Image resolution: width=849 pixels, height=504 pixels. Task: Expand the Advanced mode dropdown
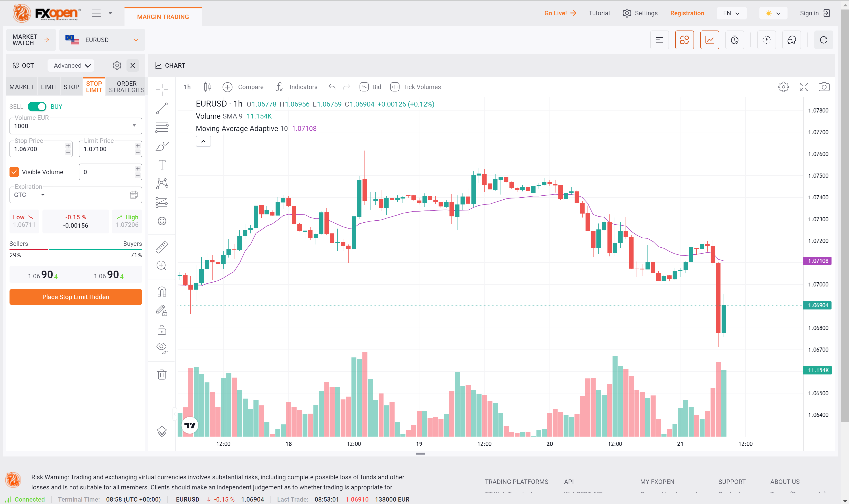coord(71,66)
